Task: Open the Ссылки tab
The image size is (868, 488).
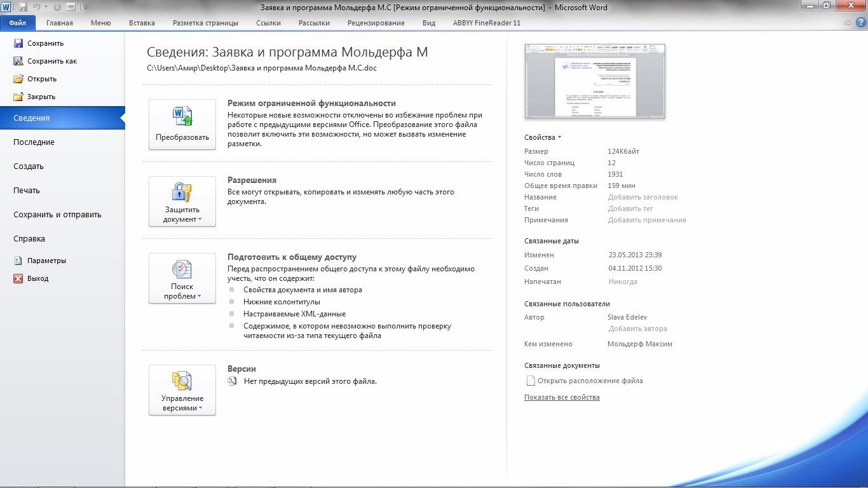Action: tap(268, 23)
